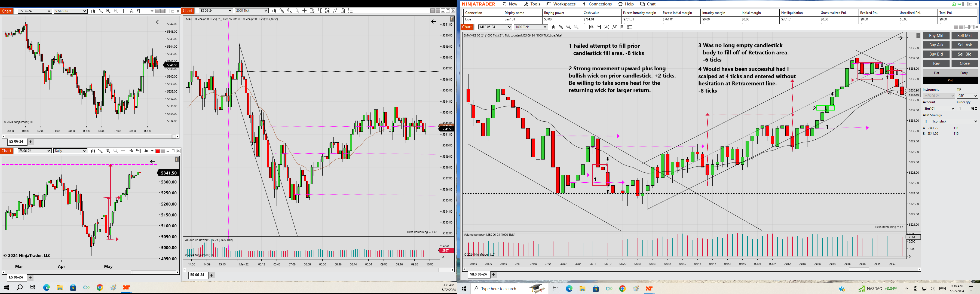Click the Buy Mkt button
The width and height of the screenshot is (980, 294).
tap(936, 36)
